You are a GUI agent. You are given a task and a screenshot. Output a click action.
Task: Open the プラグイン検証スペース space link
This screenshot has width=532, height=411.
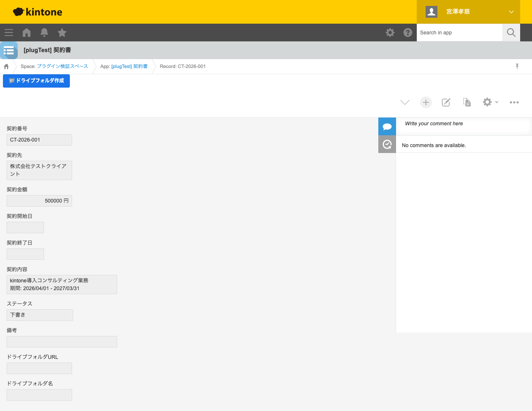(62, 67)
